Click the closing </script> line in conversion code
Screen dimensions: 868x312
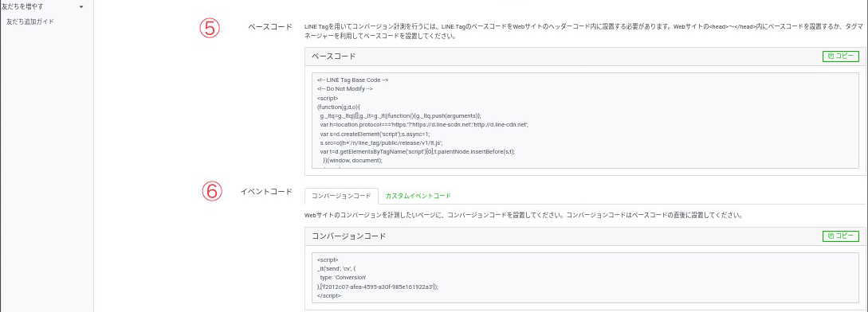tap(329, 295)
